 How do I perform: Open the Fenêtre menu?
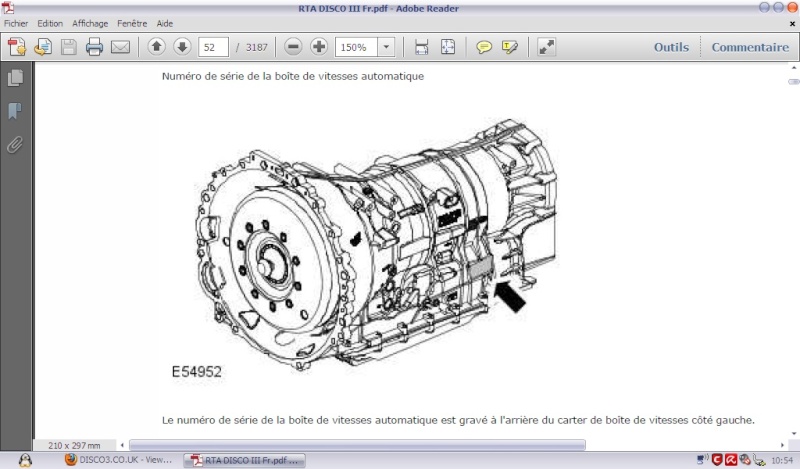tap(132, 23)
